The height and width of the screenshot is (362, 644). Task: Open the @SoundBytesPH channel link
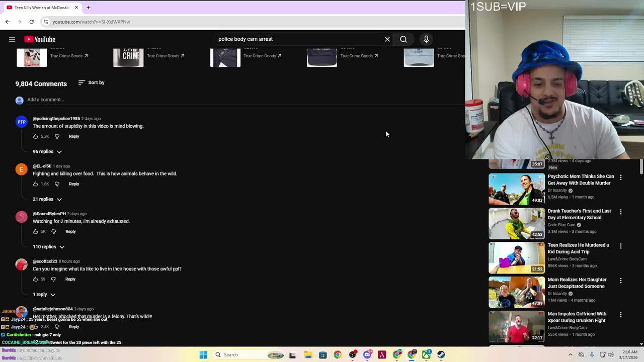point(49,214)
